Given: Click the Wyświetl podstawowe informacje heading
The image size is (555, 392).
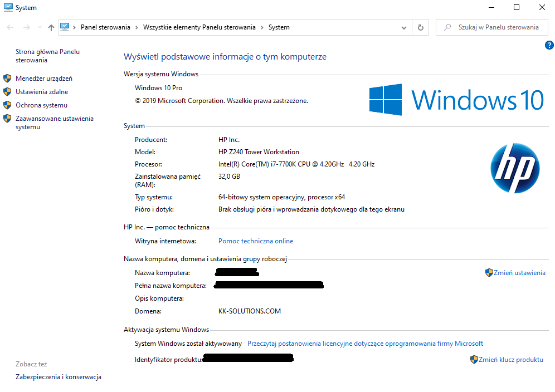Looking at the screenshot, I should 225,57.
